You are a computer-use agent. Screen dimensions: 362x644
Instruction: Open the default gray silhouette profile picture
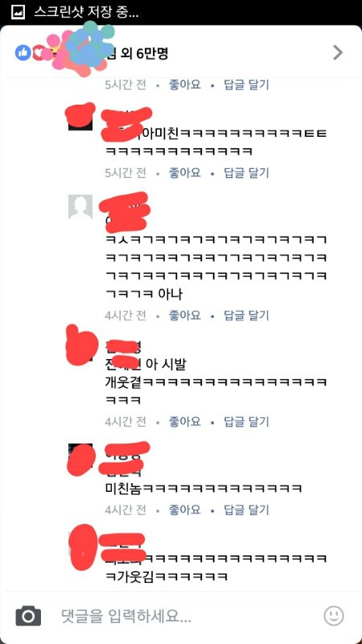coord(80,207)
